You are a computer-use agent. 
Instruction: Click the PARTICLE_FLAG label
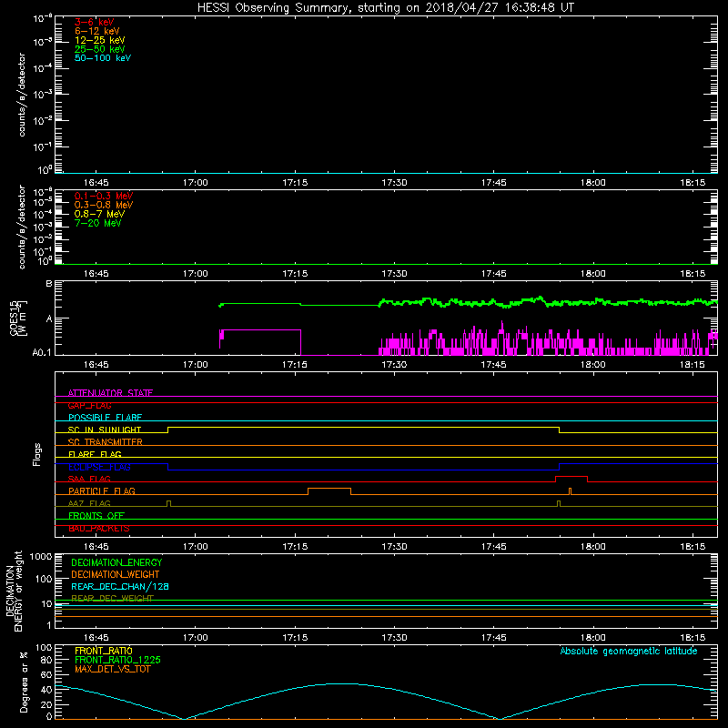[x=102, y=490]
